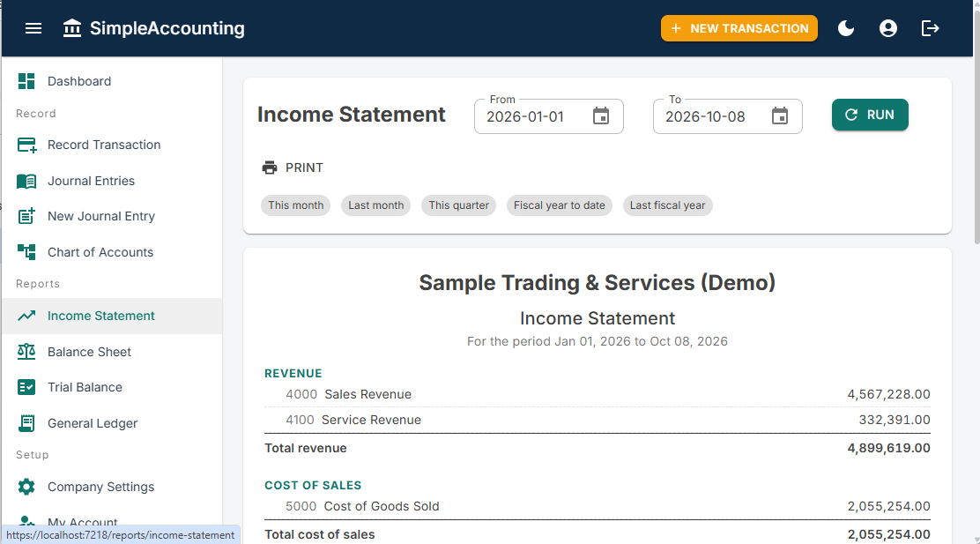Screen dimensions: 980x544
Task: Run the income statement report
Action: 869,115
